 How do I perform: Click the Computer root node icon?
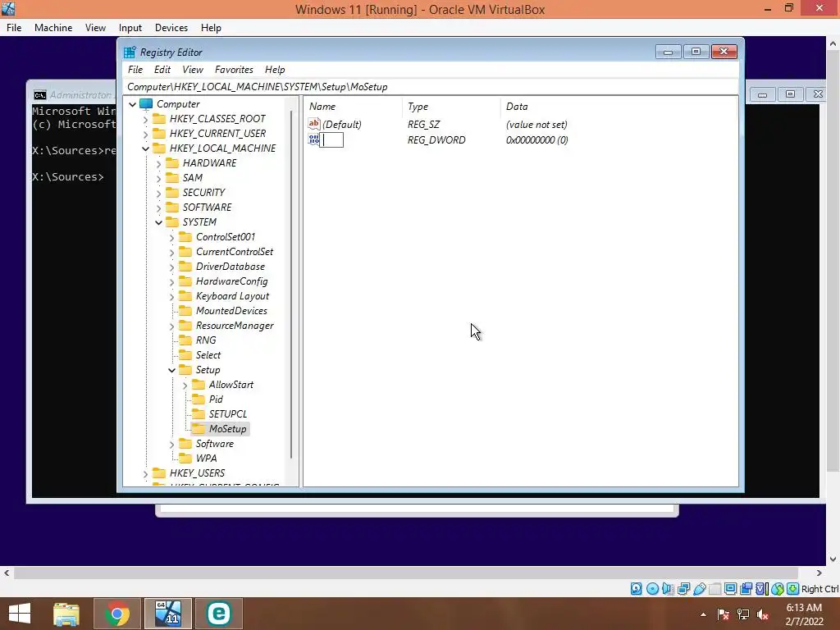point(146,104)
